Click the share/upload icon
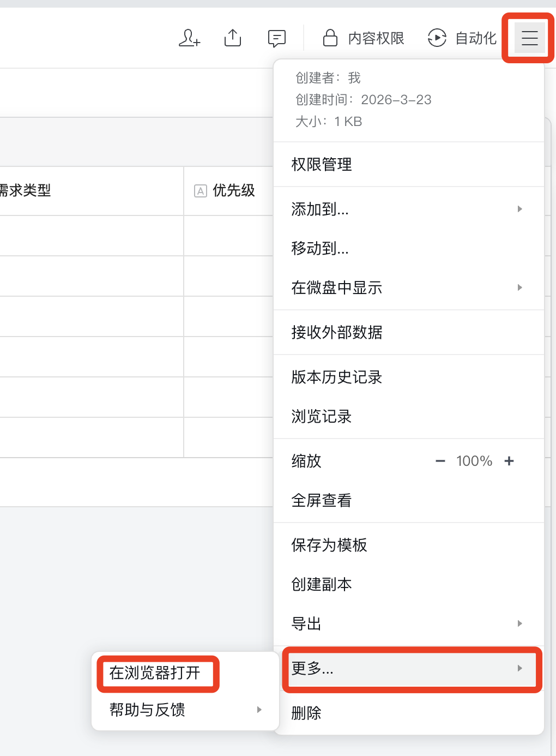This screenshot has height=756, width=556. (233, 38)
